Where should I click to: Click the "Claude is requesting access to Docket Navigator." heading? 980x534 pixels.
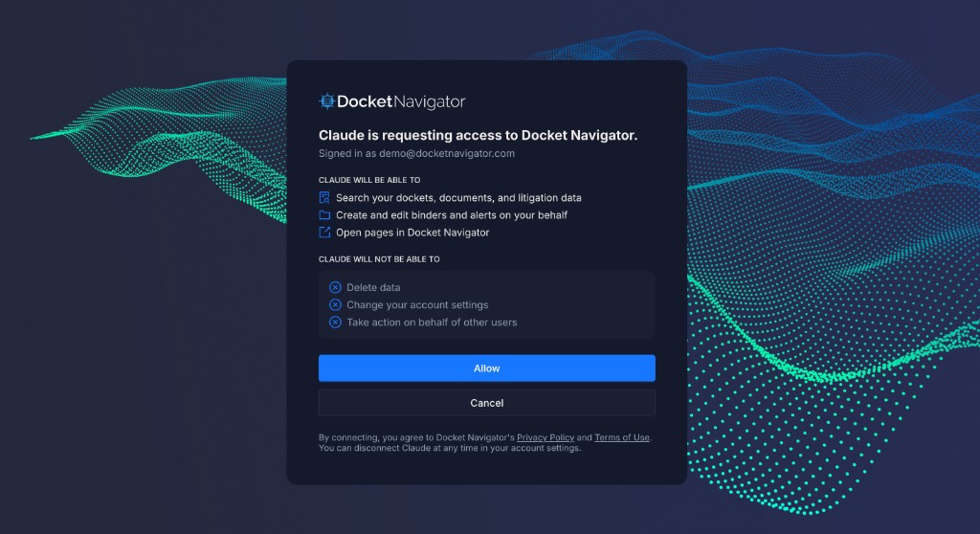tap(479, 135)
